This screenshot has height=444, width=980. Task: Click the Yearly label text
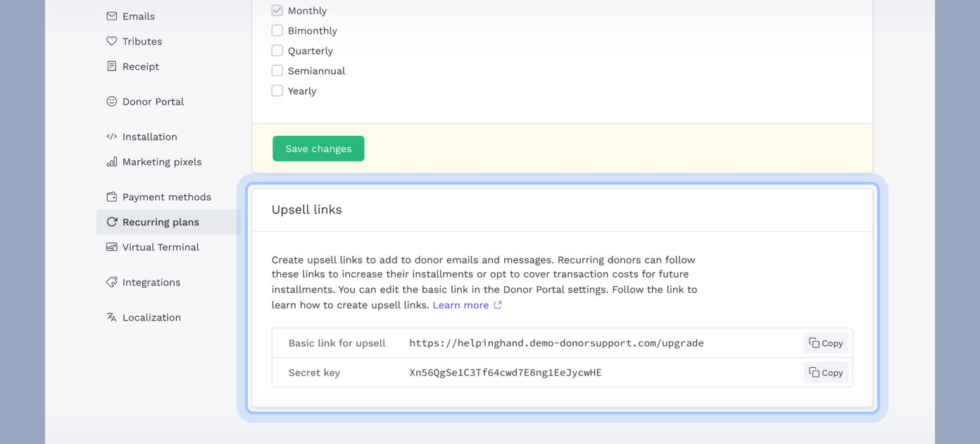302,91
